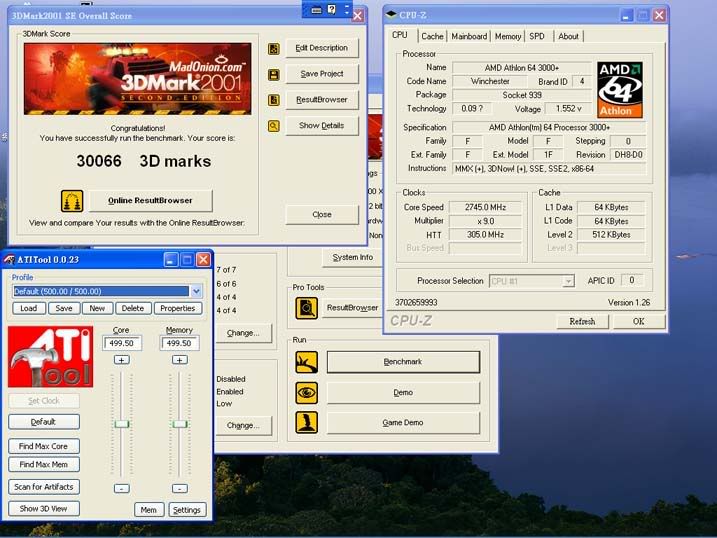717x538 pixels.
Task: Click Find Max Mem
Action: [x=44, y=464]
